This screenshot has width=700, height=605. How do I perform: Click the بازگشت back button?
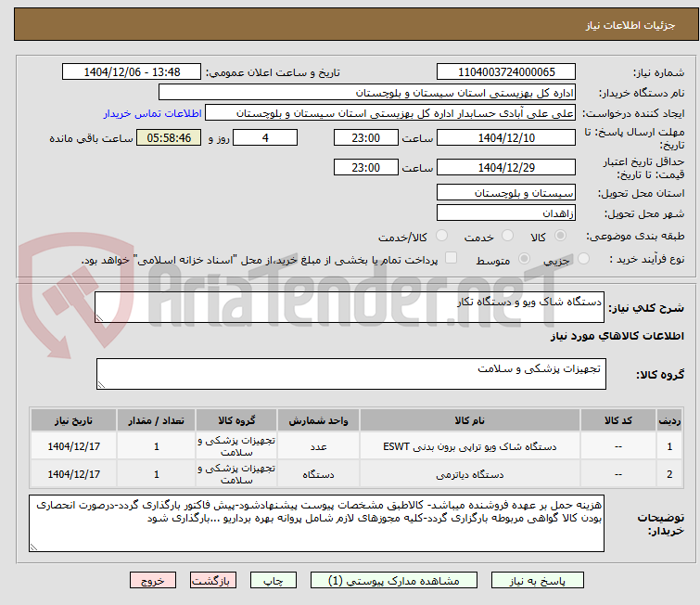[x=213, y=581]
